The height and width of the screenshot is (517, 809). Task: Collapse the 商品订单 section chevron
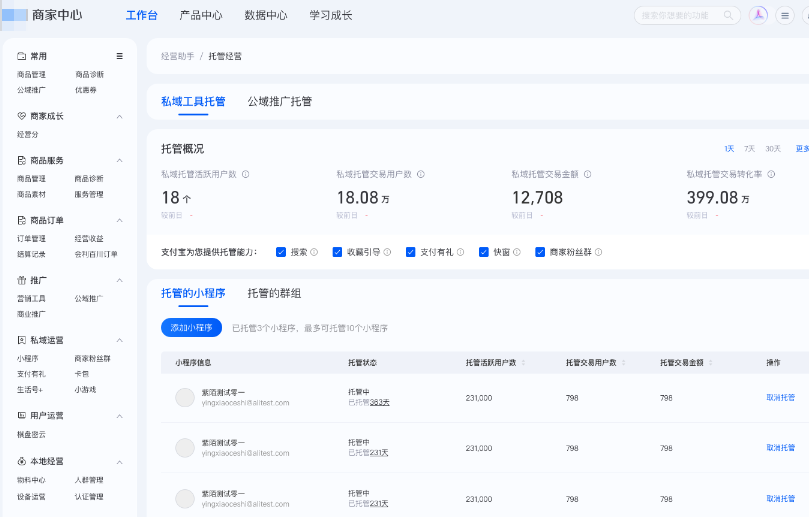point(120,220)
